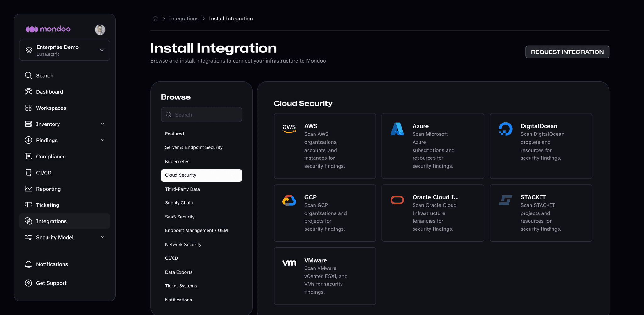Open the user avatar profile
Viewport: 644px width, 315px height.
(x=100, y=30)
